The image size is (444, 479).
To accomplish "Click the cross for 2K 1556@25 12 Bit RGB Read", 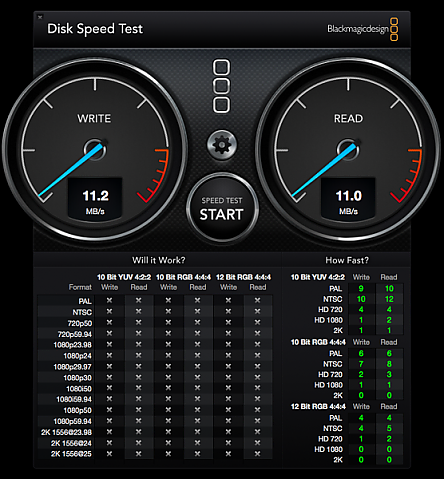I will coord(257,453).
